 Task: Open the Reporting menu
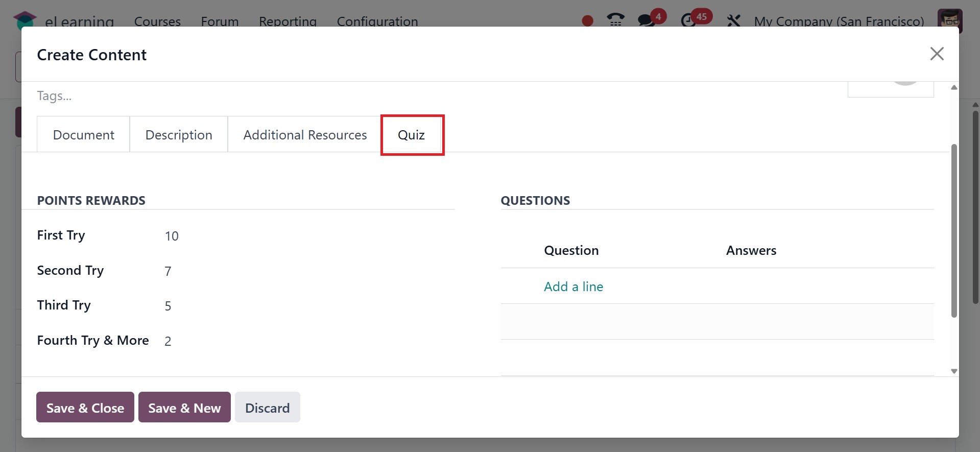[x=288, y=21]
